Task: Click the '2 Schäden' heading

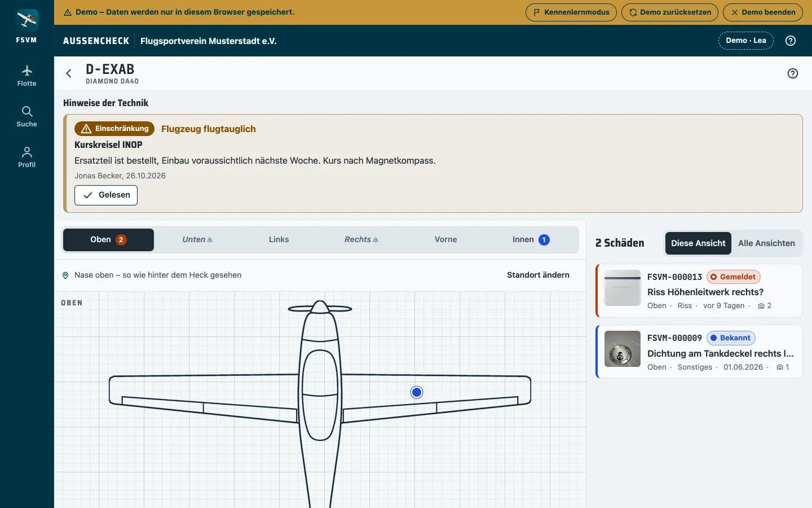Action: pyautogui.click(x=620, y=243)
